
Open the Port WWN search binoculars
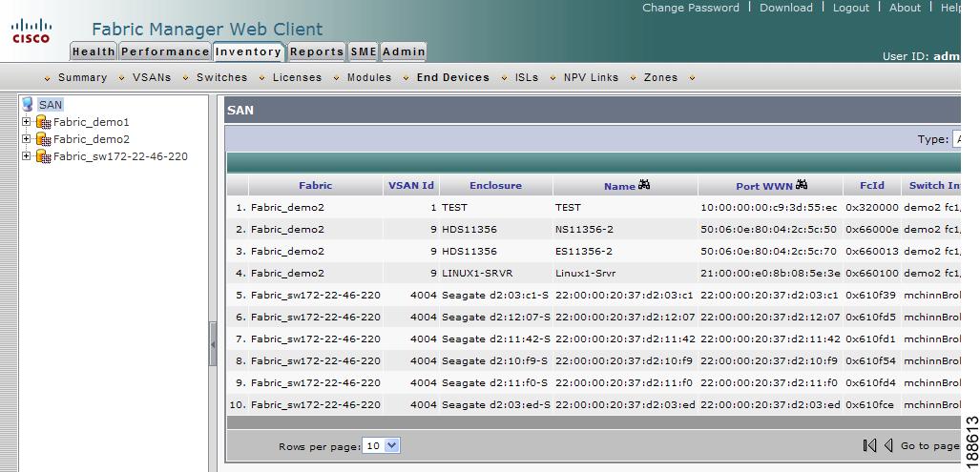(802, 185)
